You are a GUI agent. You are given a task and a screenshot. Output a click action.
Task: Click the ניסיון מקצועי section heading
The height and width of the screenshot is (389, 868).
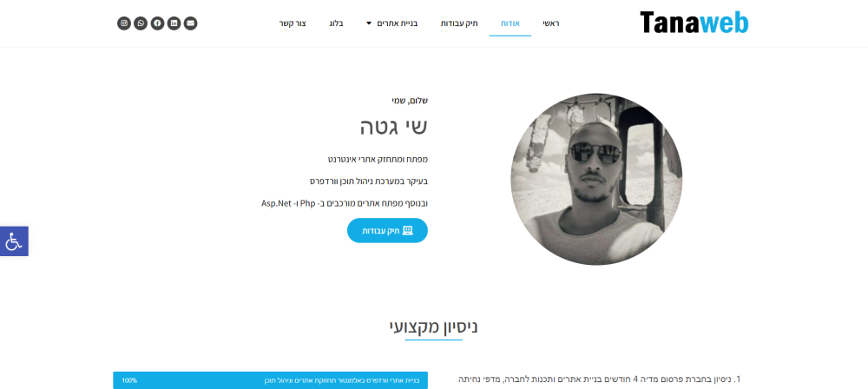[433, 327]
